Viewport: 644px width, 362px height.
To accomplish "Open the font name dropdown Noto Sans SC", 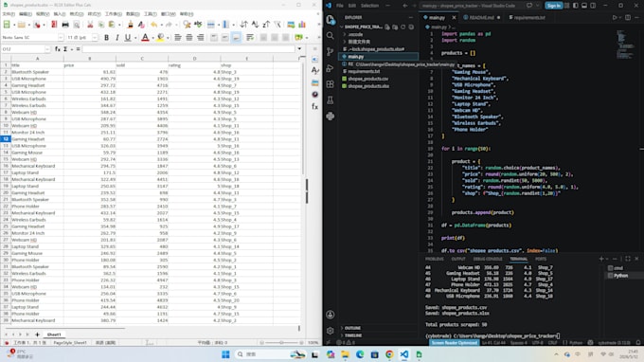I will click(x=61, y=37).
